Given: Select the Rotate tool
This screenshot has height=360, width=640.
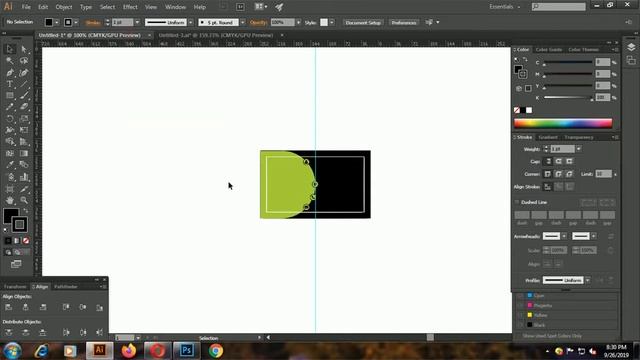Looking at the screenshot, I should coord(10,119).
